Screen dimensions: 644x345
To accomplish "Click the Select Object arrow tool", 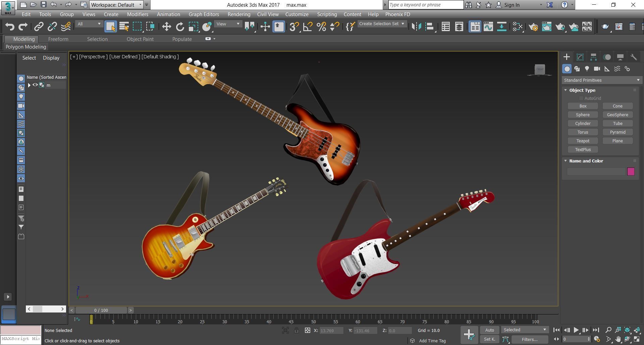I will coord(110,26).
